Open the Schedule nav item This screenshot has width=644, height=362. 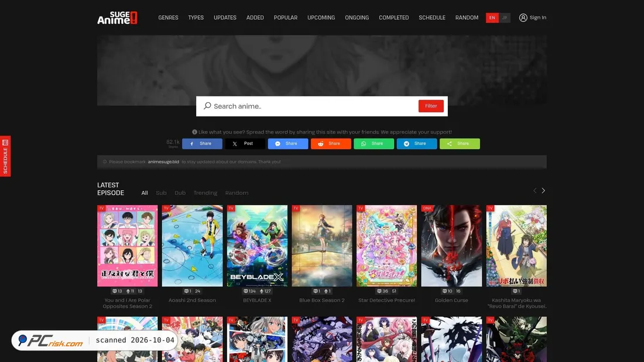(432, 18)
